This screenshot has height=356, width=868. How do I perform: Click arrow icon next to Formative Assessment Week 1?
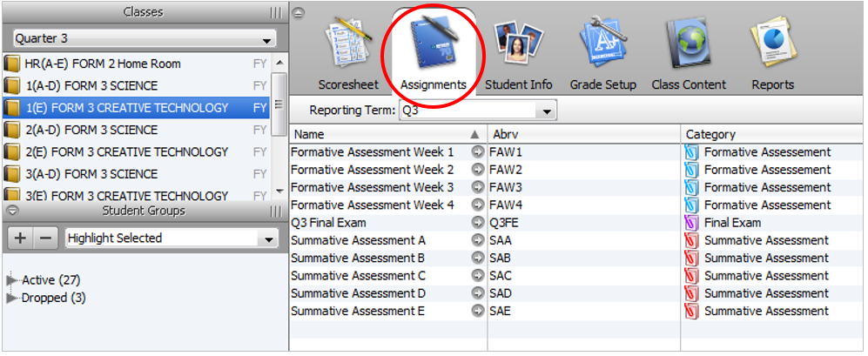coord(478,152)
